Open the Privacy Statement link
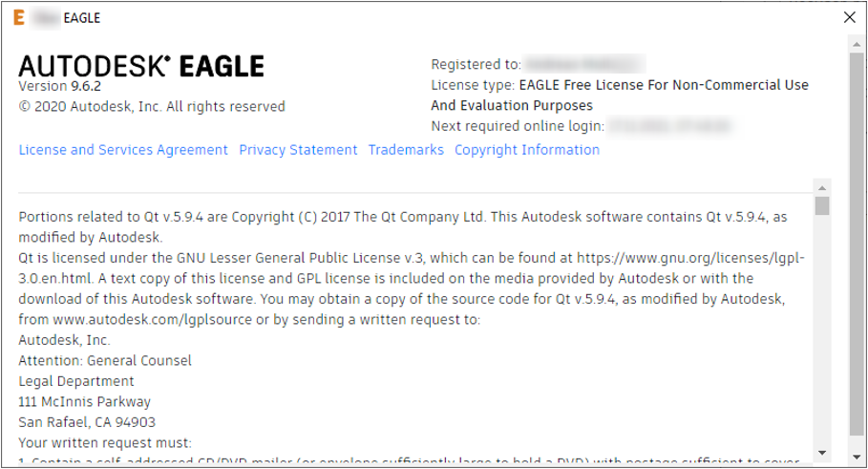Viewport: 868px width, 469px height. coord(298,150)
